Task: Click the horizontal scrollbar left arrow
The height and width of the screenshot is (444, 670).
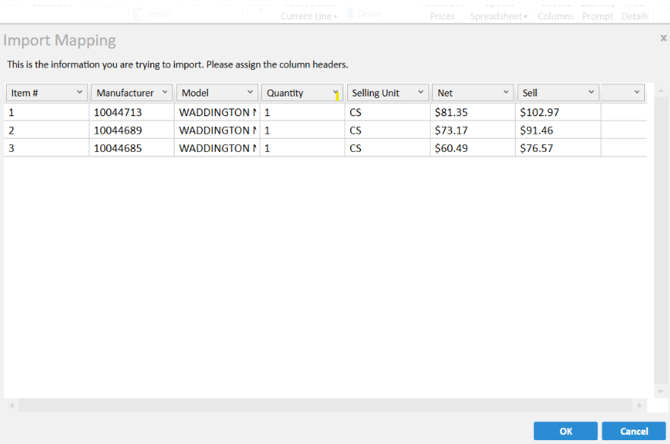Action: coord(12,406)
